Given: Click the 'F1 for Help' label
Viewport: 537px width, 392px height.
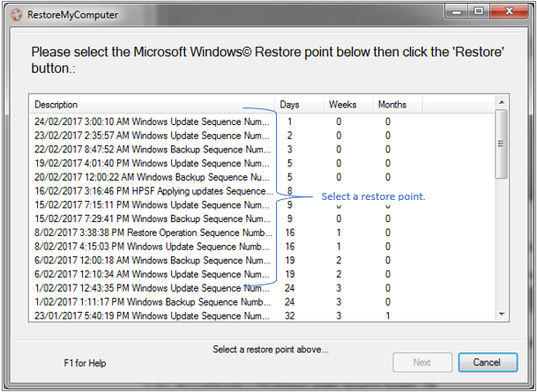Looking at the screenshot, I should tap(85, 363).
